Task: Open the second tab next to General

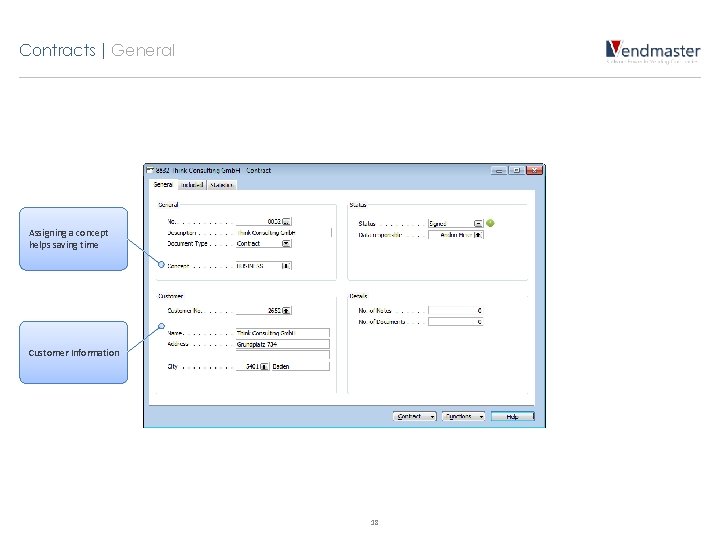Action: coord(192,185)
